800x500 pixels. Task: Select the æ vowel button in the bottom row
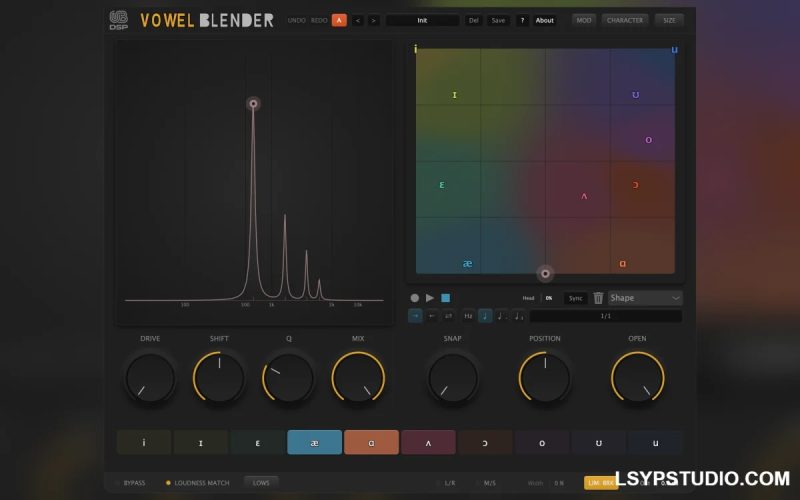314,442
